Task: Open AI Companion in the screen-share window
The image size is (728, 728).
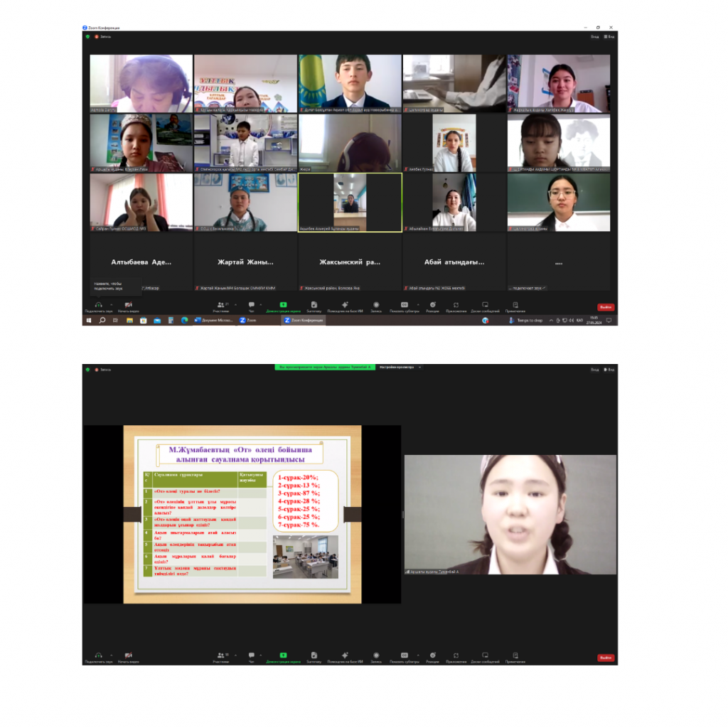Action: (345, 658)
